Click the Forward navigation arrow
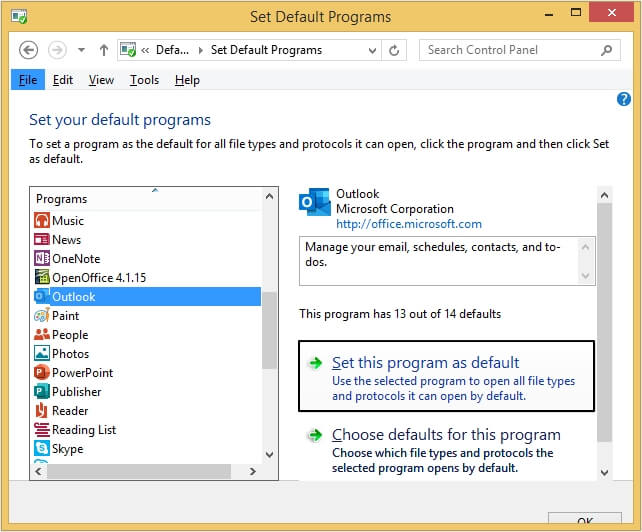This screenshot has width=642, height=532. click(x=57, y=50)
